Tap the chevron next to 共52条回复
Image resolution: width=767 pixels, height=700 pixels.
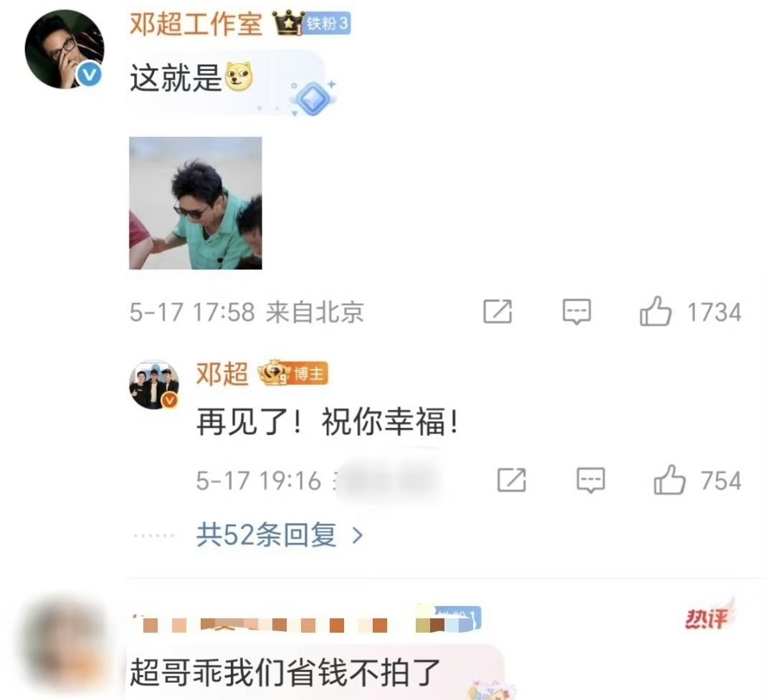coord(358,536)
